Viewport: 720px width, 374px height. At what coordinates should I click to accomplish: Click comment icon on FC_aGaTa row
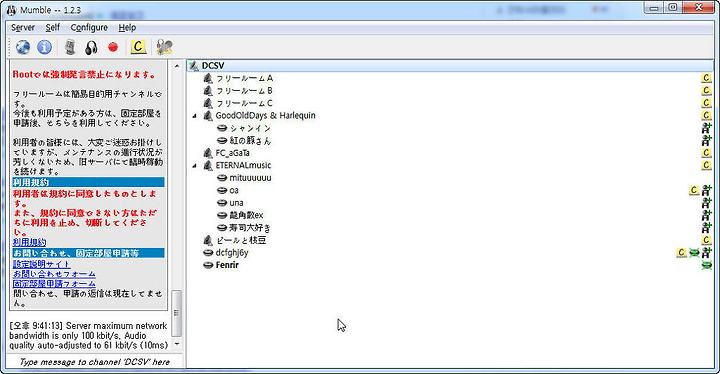706,153
